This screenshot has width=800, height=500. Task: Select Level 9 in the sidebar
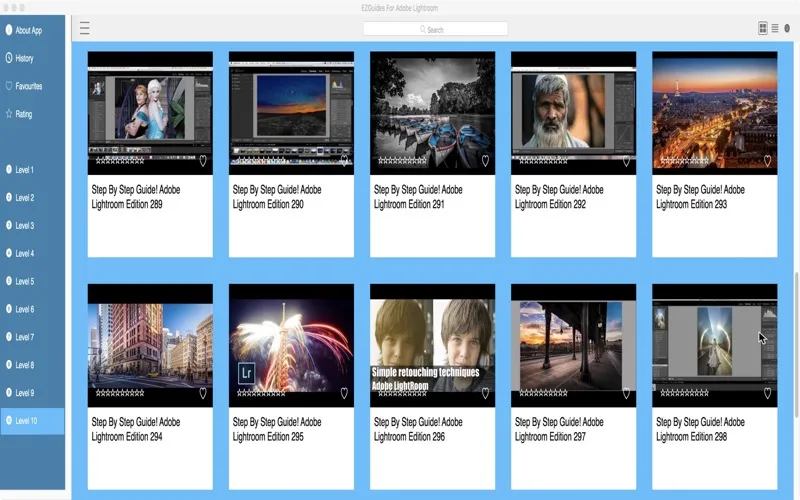(32, 393)
